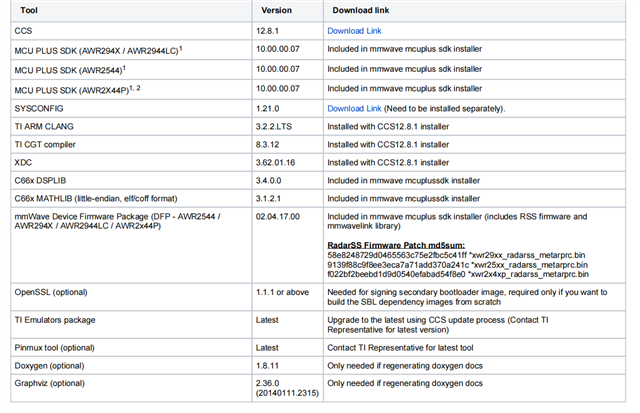Select 'Contact TI Representative for latest tool' text
The image size is (640, 413).
point(400,348)
